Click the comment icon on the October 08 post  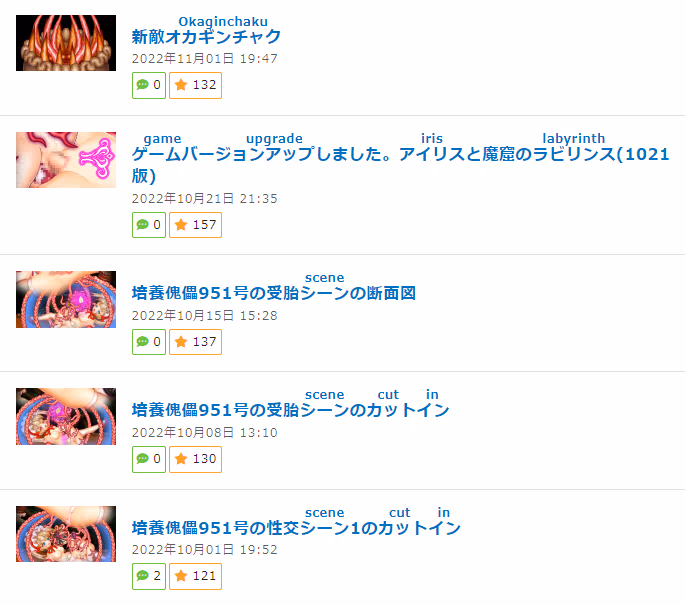pyautogui.click(x=143, y=459)
